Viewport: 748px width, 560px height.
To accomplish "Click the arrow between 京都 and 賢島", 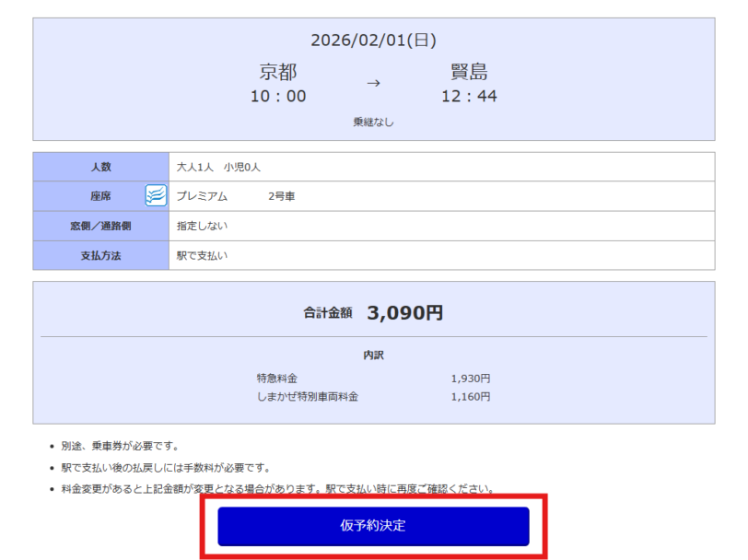I will (373, 83).
